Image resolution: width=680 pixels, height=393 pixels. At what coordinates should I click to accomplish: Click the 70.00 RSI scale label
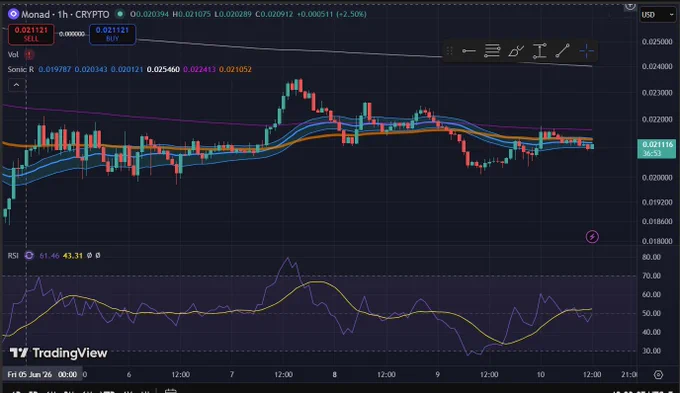pos(651,275)
